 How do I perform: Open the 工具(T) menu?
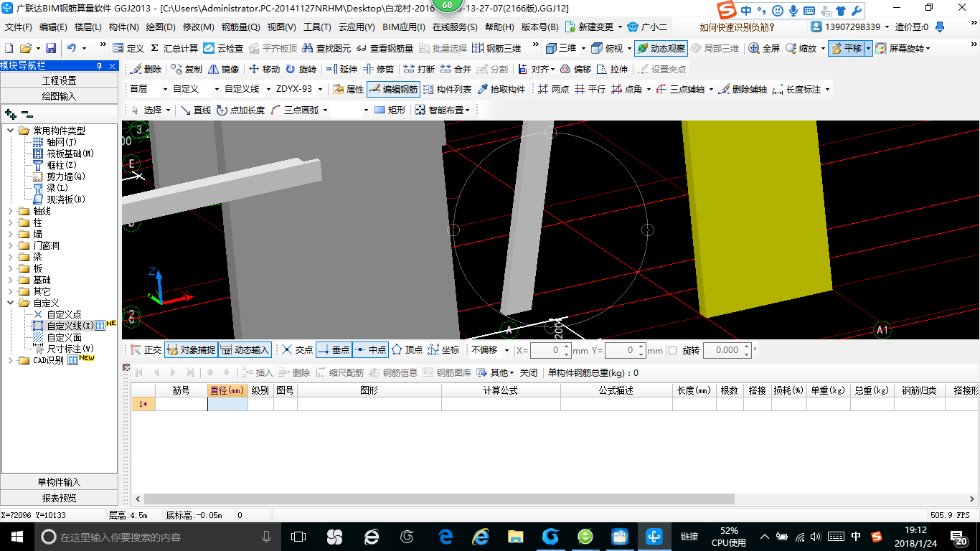317,27
